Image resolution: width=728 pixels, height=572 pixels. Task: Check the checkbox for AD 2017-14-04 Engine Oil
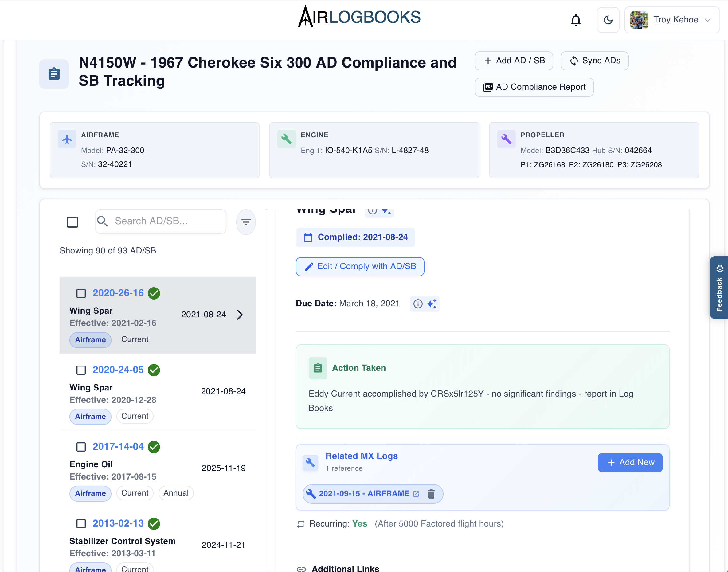click(81, 447)
